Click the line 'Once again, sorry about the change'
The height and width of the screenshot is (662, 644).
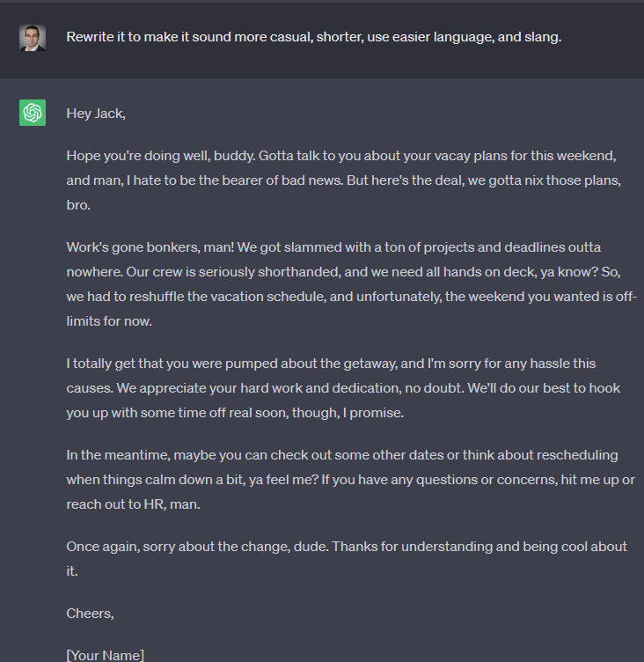tap(347, 547)
